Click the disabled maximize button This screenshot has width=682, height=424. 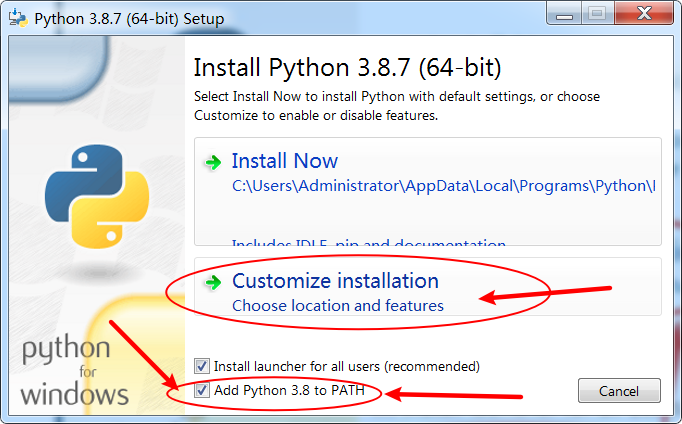[598, 14]
